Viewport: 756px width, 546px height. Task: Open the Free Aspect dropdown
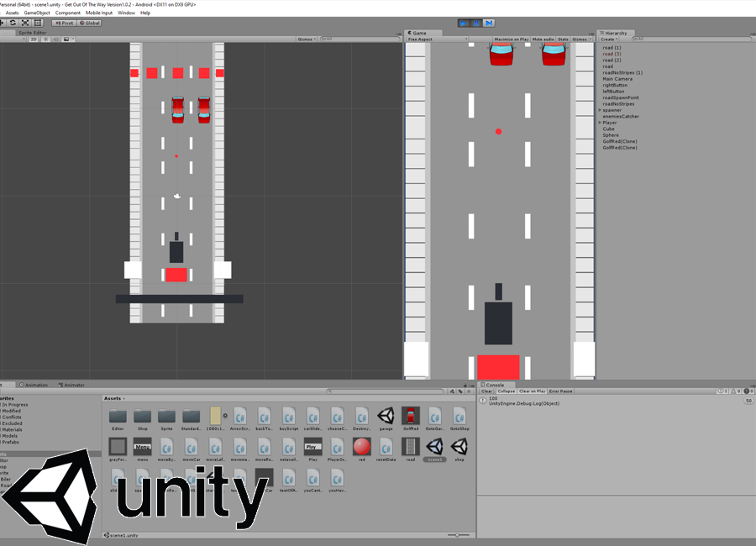pos(437,39)
